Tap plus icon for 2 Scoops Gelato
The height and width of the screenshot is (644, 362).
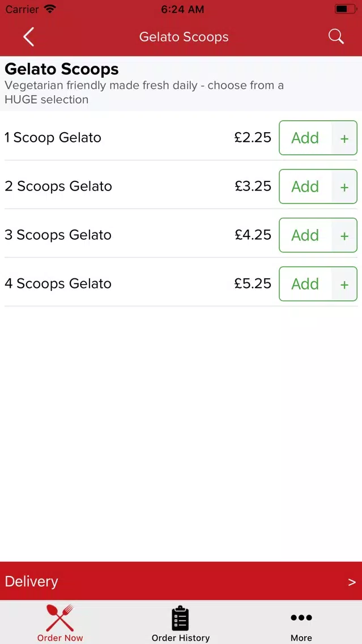[x=344, y=187]
